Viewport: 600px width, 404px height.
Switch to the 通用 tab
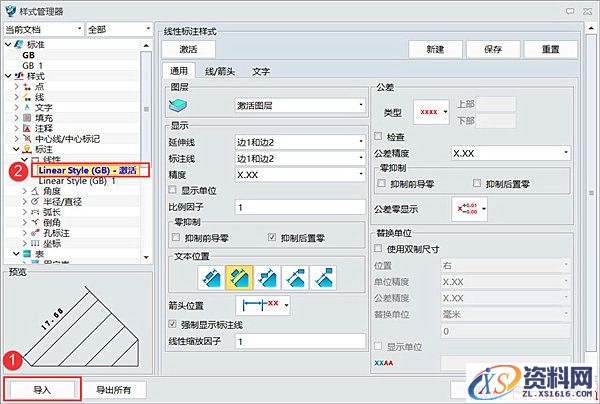pos(179,71)
